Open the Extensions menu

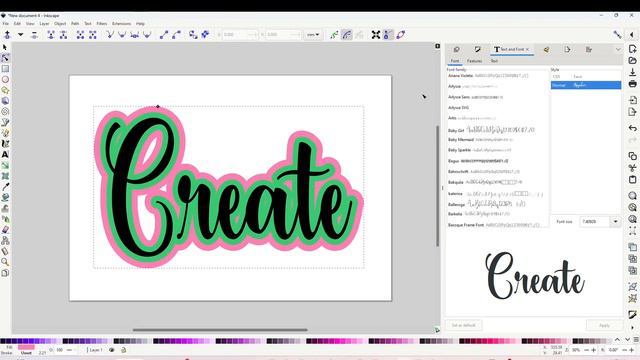point(122,24)
